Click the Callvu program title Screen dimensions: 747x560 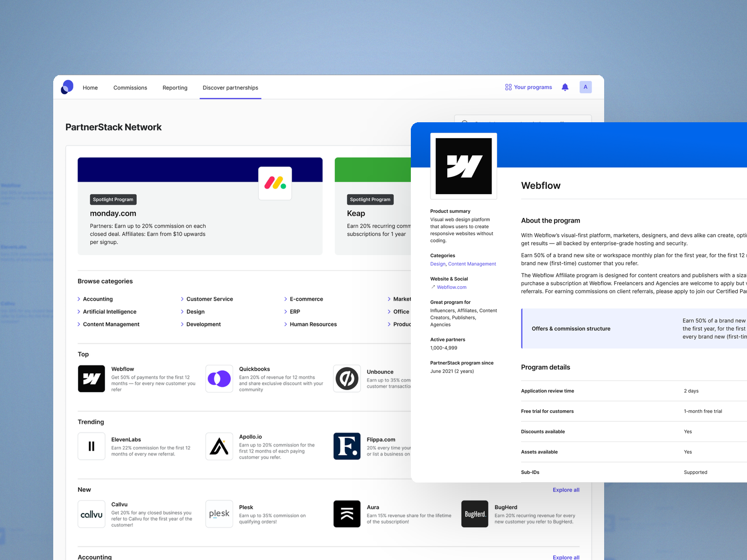point(119,504)
